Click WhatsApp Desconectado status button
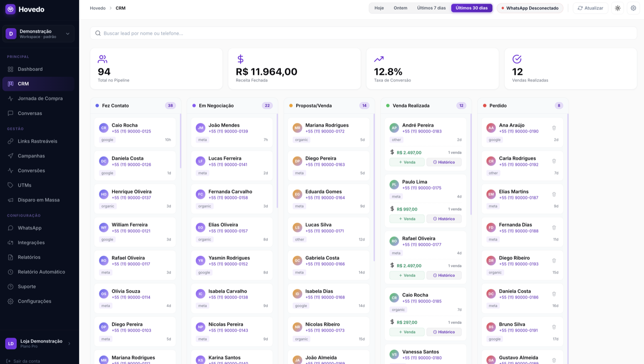This screenshot has height=364, width=644. [530, 8]
